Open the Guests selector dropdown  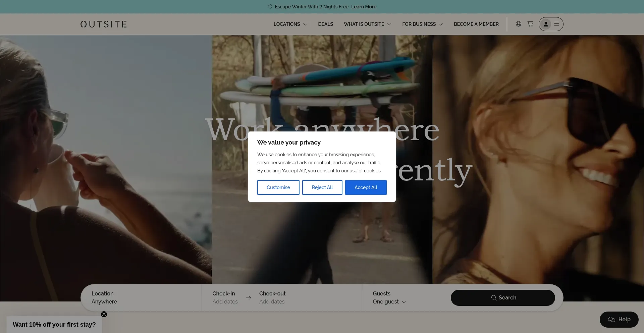tap(389, 301)
